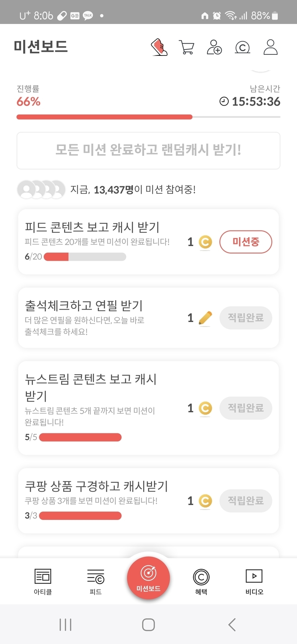Click the overall 66% progress bar
297x644 pixels.
tap(148, 117)
